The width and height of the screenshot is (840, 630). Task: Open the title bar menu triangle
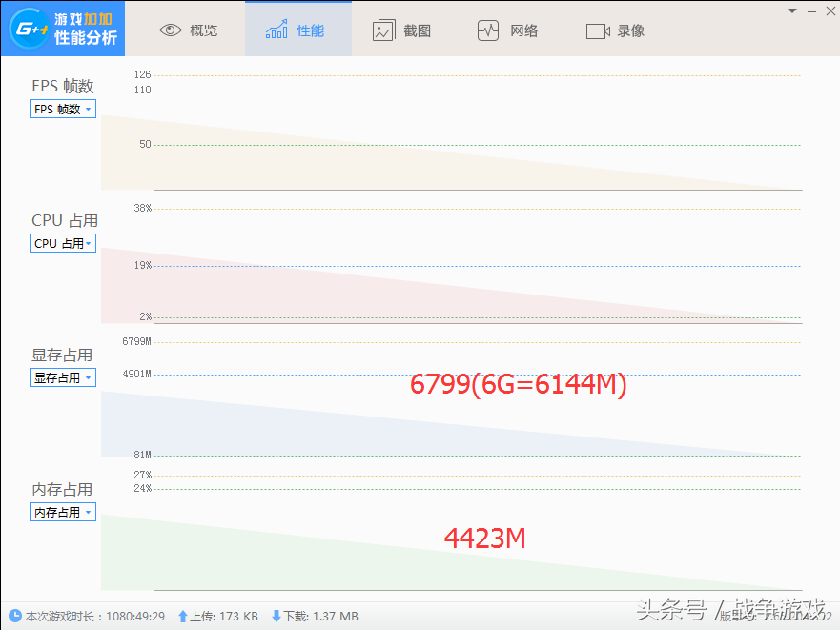[791, 10]
